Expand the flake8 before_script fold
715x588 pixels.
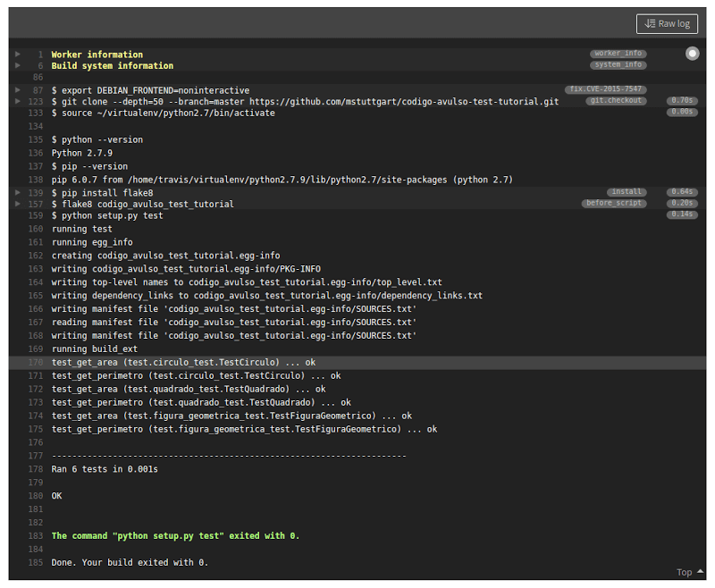click(x=19, y=203)
